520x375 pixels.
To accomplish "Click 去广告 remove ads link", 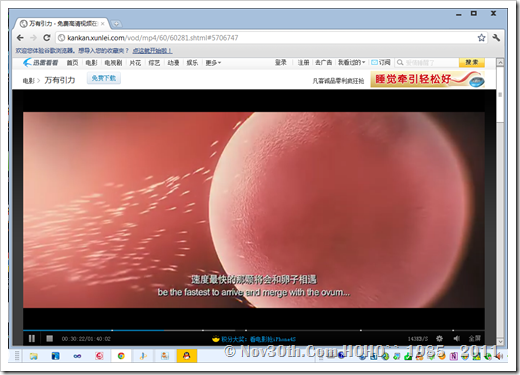I will 323,62.
